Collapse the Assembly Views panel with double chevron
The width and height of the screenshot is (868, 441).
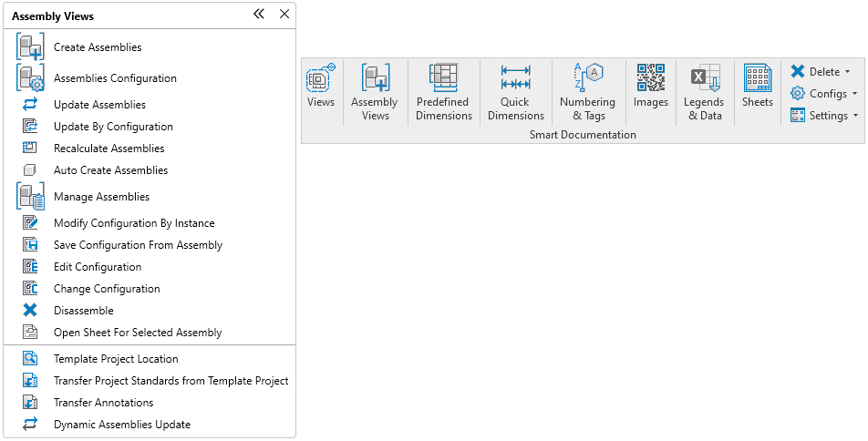point(259,14)
